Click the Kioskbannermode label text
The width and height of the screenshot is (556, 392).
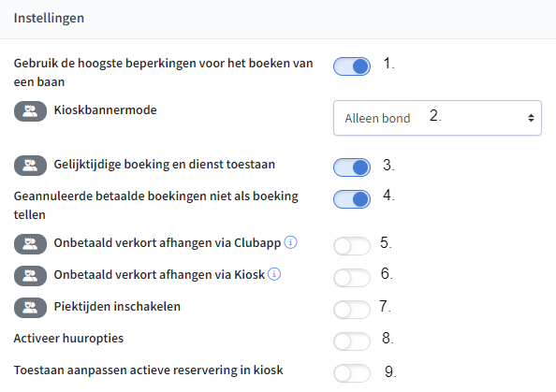(106, 110)
